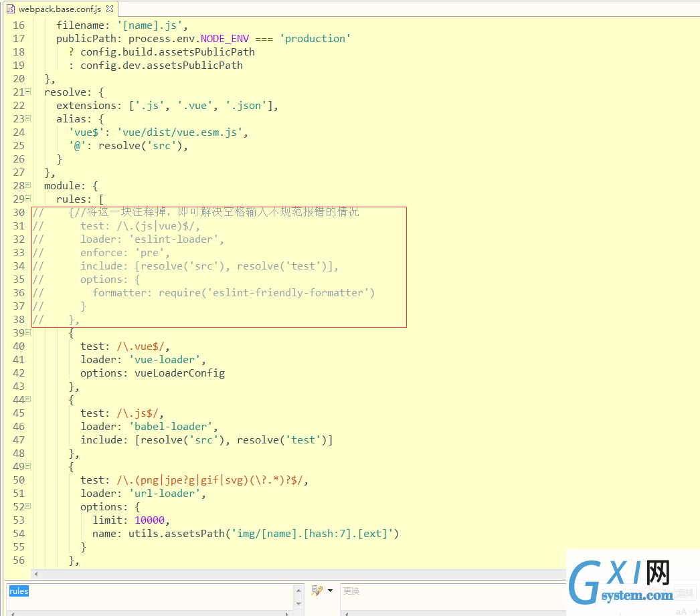700x616 pixels.
Task: Click replace field horizontal scroll left arrow
Action: [347, 613]
